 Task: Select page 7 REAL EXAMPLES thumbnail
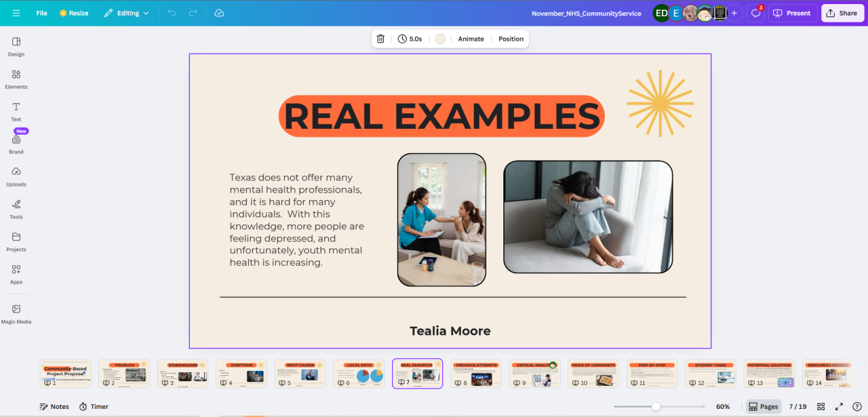417,374
